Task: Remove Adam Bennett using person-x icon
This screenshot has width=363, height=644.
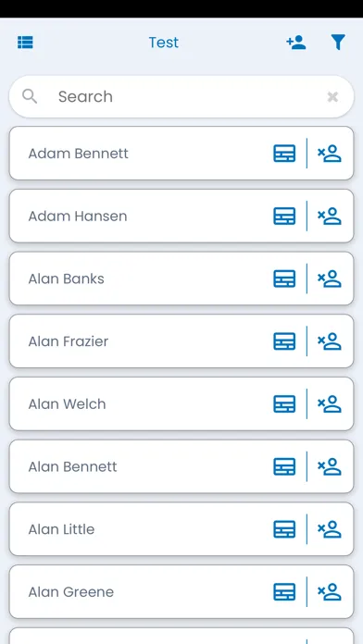Action: [330, 154]
